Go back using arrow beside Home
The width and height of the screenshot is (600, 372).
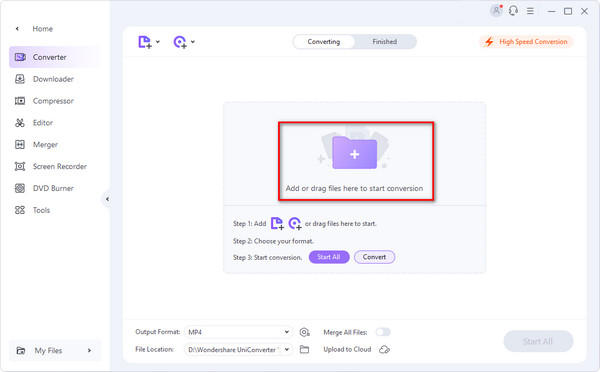tap(17, 29)
